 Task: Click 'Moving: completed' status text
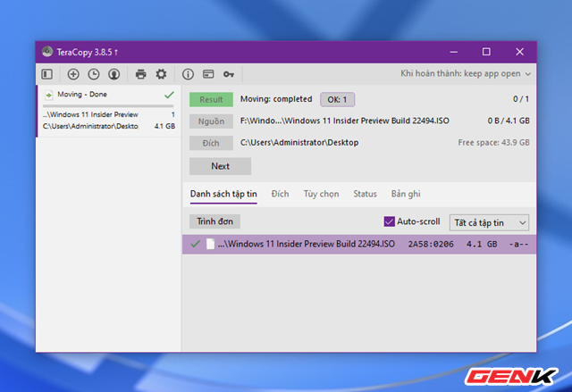(276, 99)
